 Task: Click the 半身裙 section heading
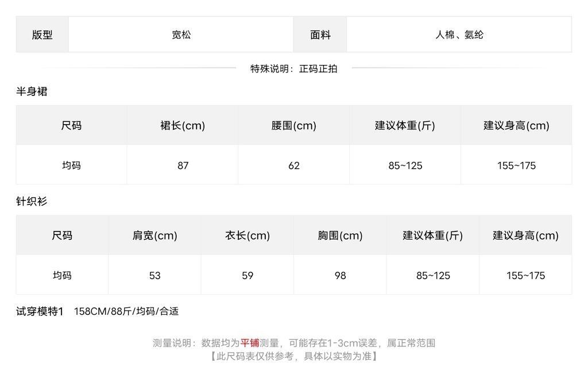[x=32, y=91]
